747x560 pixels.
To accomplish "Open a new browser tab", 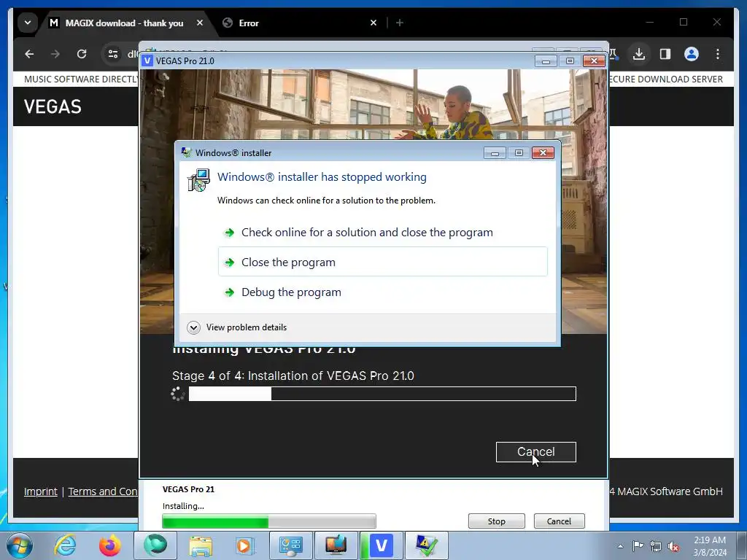I will tap(400, 23).
